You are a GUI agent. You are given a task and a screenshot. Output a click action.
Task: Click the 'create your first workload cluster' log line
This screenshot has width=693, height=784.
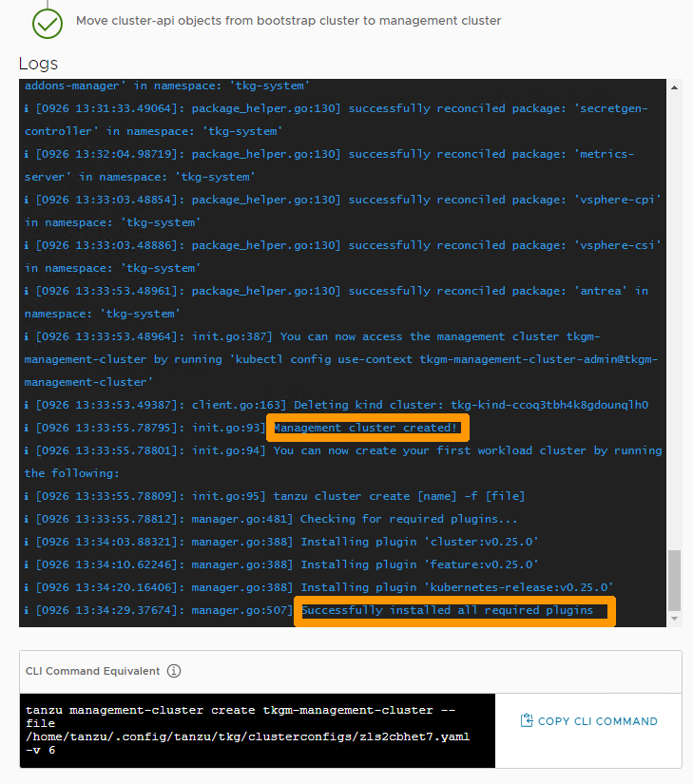click(343, 462)
